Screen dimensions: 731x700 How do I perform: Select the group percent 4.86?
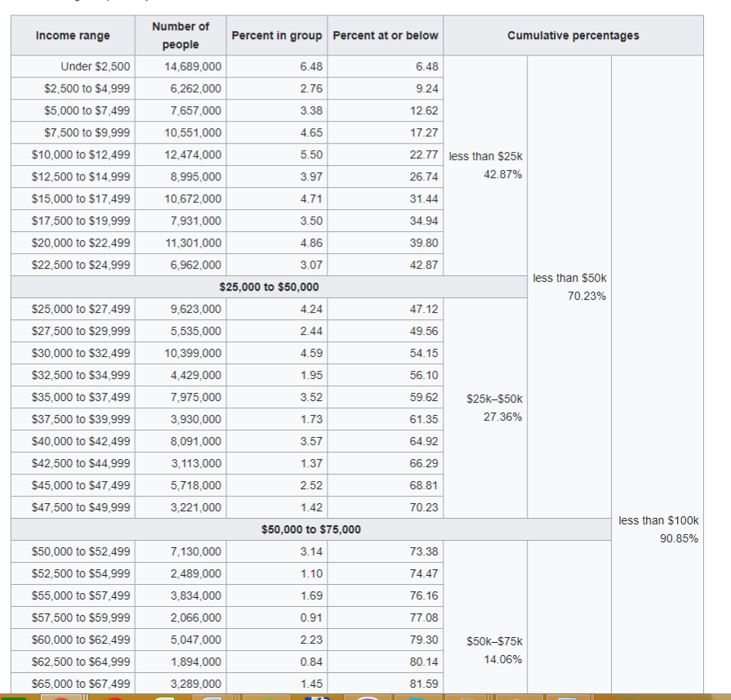point(311,243)
